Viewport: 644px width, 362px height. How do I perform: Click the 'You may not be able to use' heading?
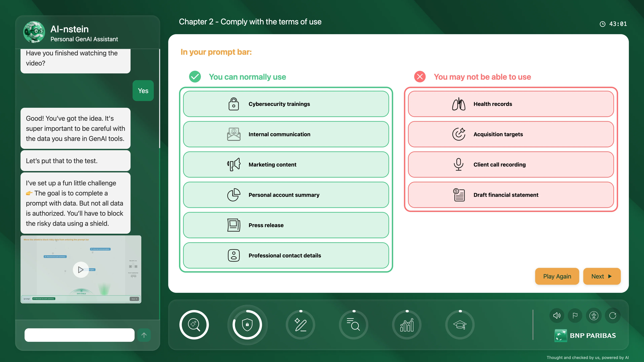tap(482, 77)
